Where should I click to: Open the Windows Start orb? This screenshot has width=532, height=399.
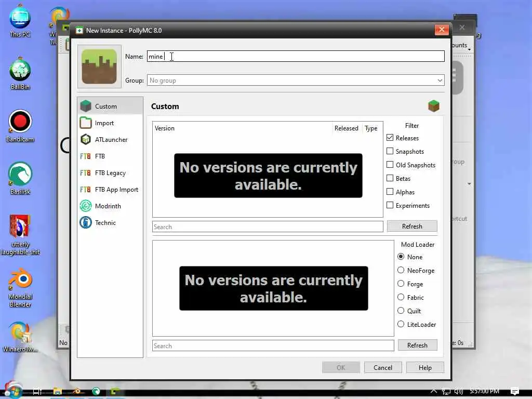(12, 391)
